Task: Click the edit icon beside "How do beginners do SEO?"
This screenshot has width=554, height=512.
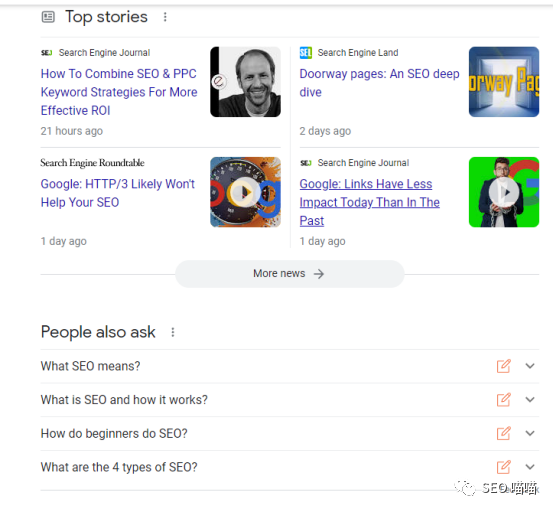Action: (503, 433)
